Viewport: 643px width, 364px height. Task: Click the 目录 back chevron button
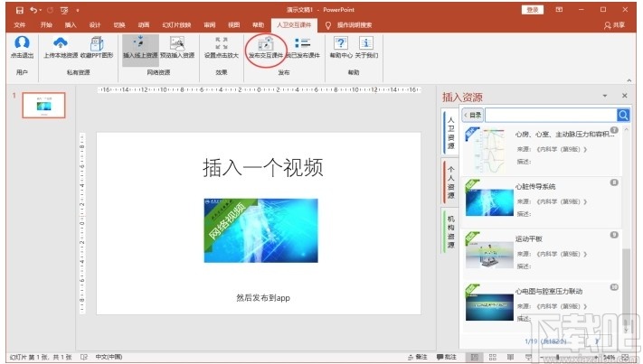click(472, 115)
